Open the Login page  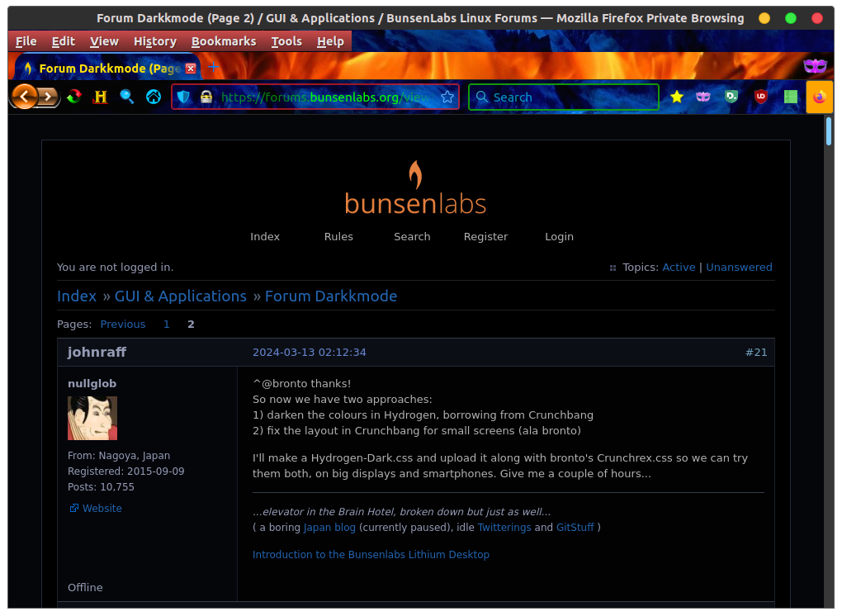click(x=559, y=237)
